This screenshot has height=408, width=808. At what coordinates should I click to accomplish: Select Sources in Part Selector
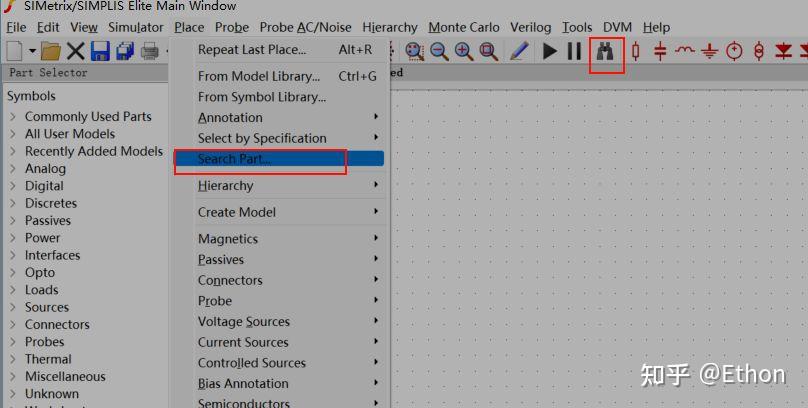(47, 308)
